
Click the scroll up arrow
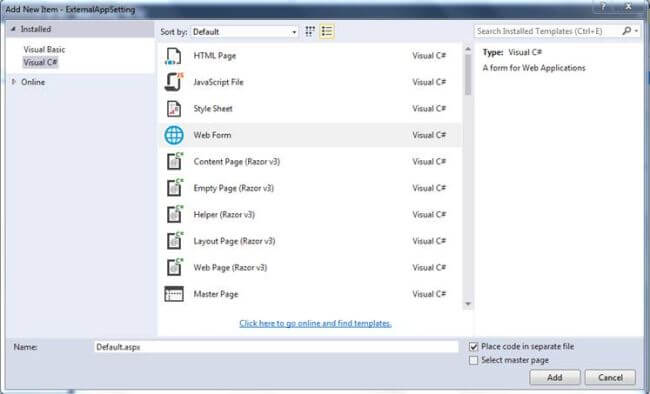[468, 49]
